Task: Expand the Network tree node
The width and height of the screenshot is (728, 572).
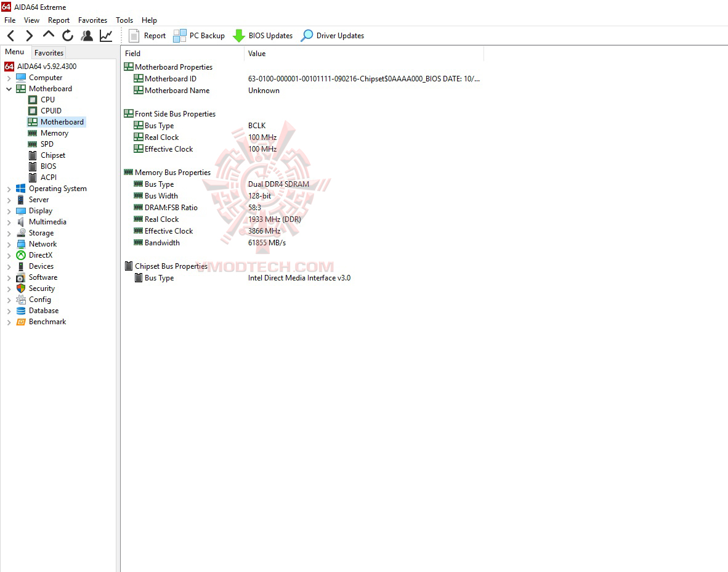Action: tap(9, 245)
